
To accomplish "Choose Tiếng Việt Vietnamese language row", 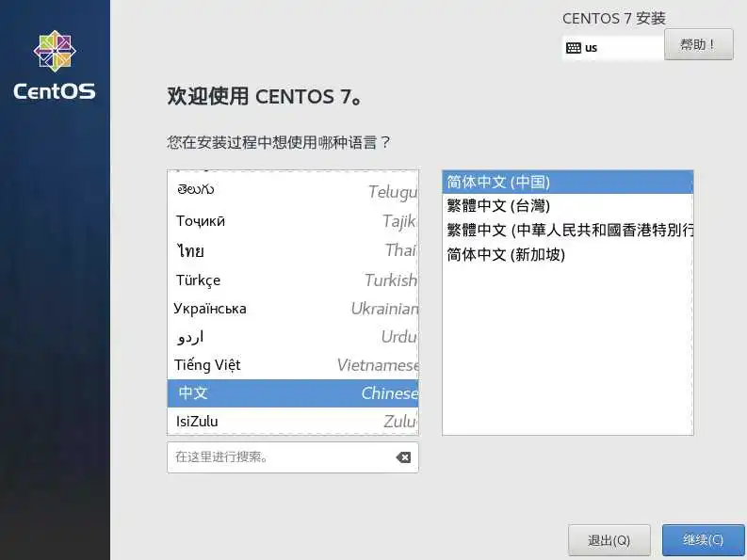I will 293,365.
